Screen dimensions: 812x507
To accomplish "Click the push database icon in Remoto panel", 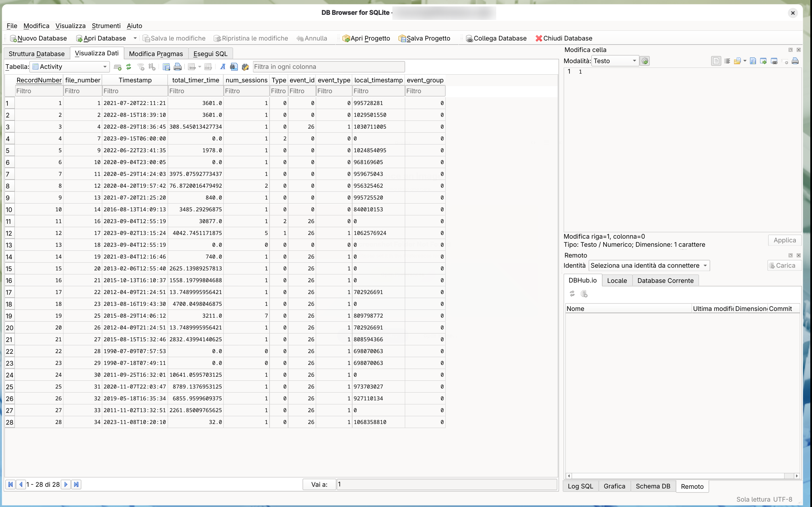I will pyautogui.click(x=584, y=294).
